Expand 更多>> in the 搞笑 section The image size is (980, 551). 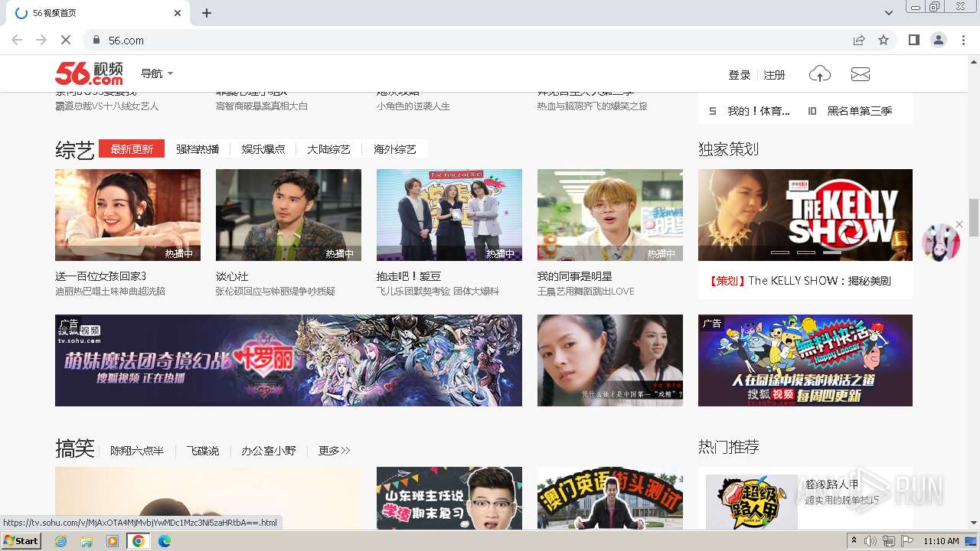335,451
